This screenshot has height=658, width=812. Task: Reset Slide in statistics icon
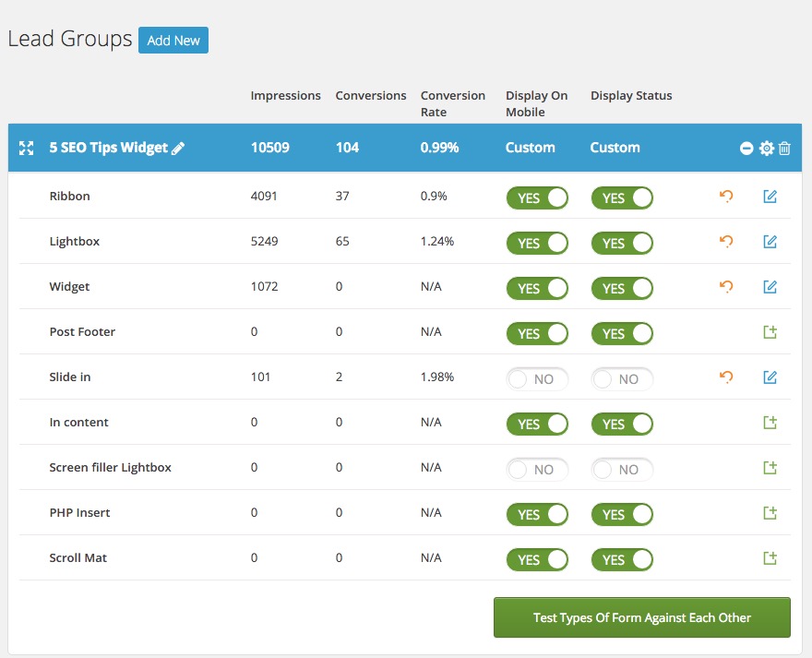726,377
